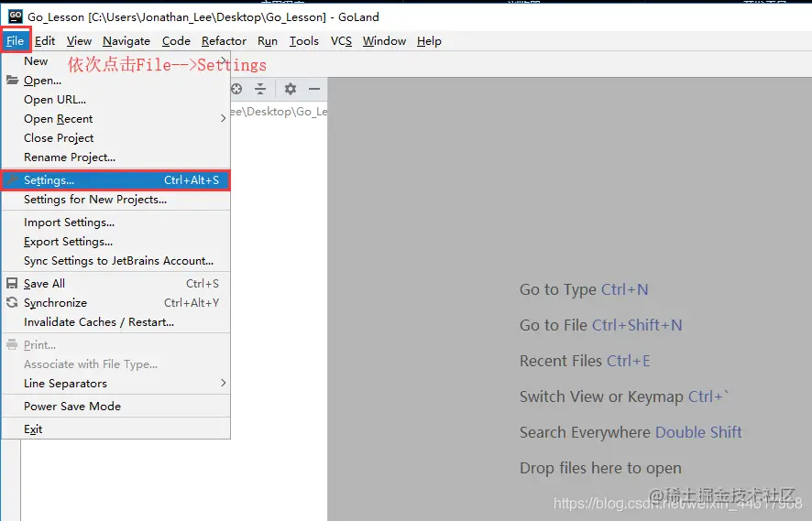Click the collapse all icon in project panel
Image resolution: width=812 pixels, height=521 pixels.
click(260, 89)
